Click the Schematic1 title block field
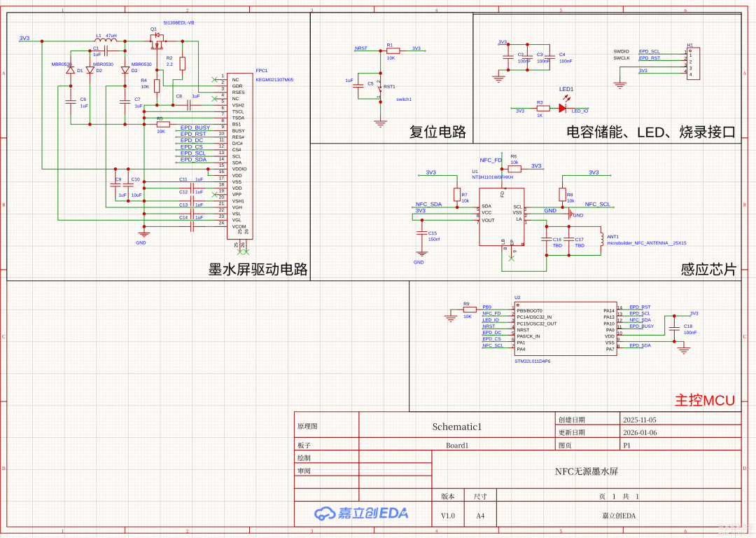Image resolution: width=756 pixels, height=538 pixels. 456,426
